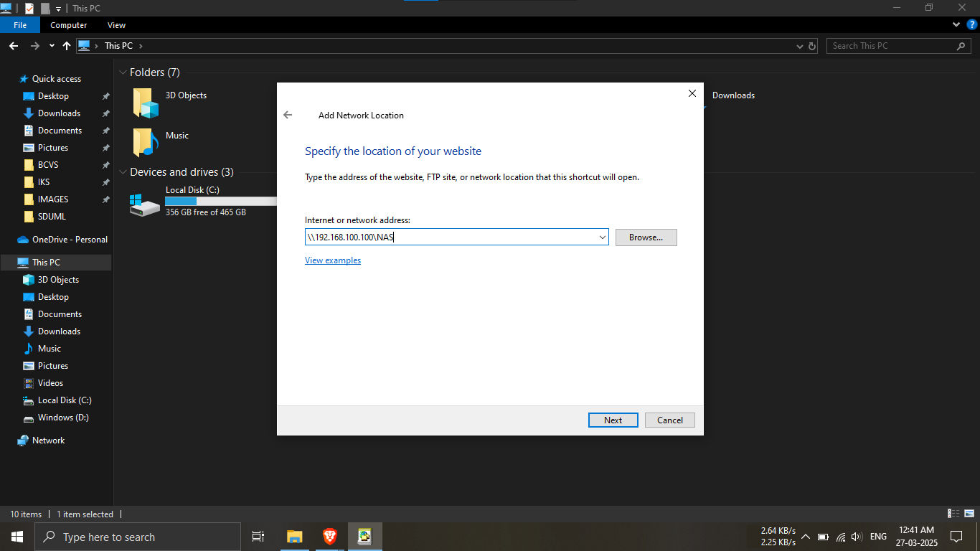Collapse the Folders (7) group

click(123, 72)
